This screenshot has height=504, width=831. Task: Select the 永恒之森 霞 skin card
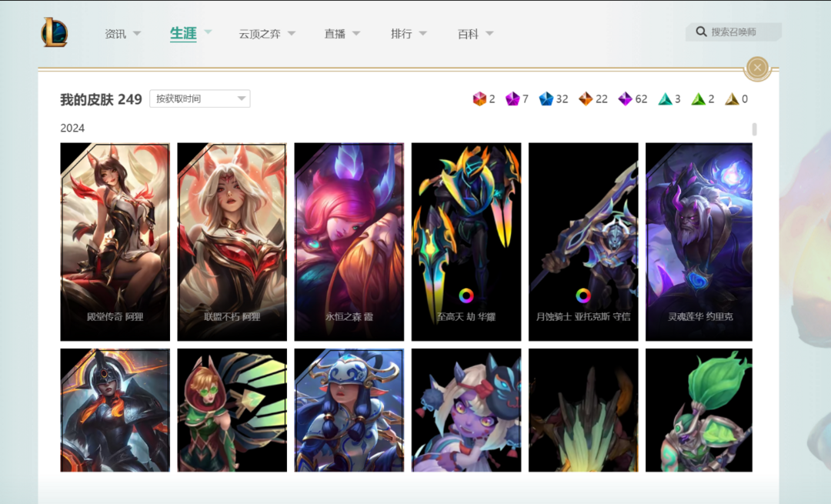click(349, 242)
